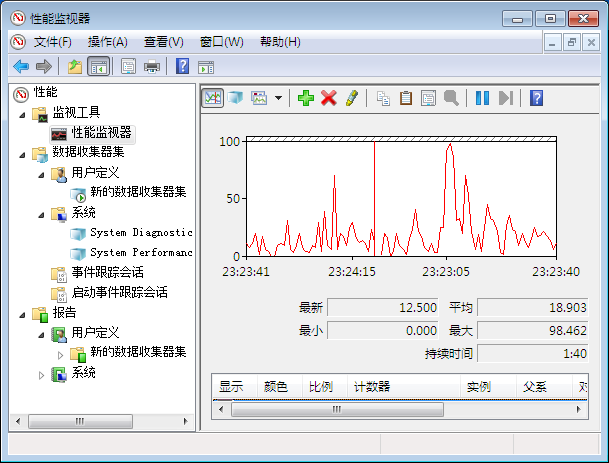Screen dimensions: 609x463
Task: Click the zoom magnifier icon in the graph toolbar
Action: 451,98
